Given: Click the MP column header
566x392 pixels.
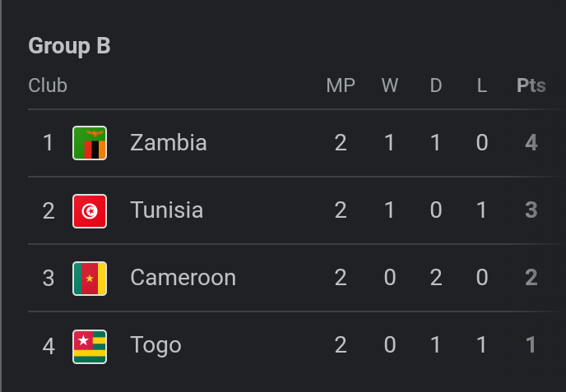Looking at the screenshot, I should tap(341, 85).
